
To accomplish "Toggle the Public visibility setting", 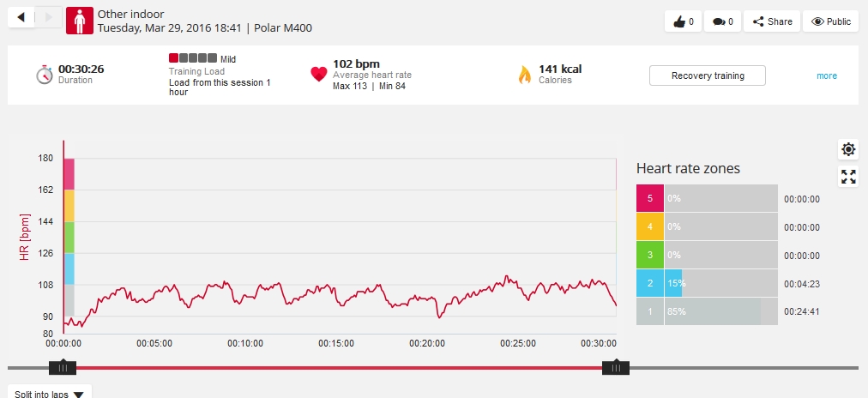I will (x=830, y=21).
